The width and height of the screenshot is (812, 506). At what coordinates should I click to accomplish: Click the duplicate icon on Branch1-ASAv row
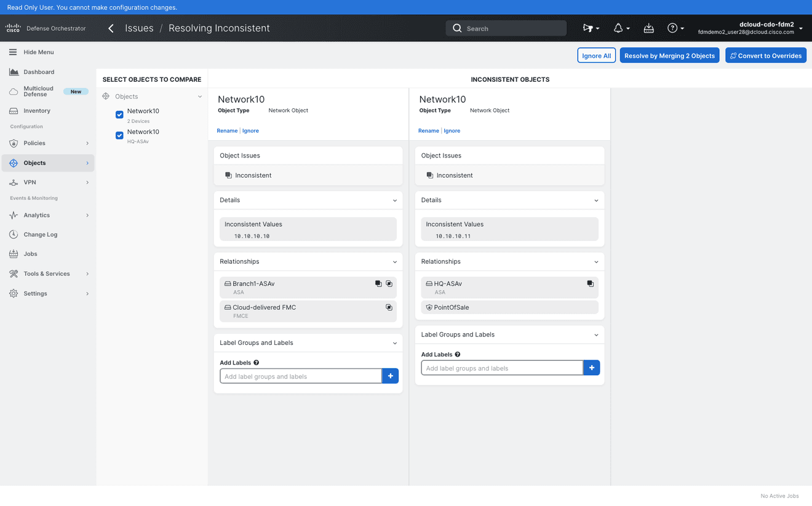pyautogui.click(x=389, y=284)
